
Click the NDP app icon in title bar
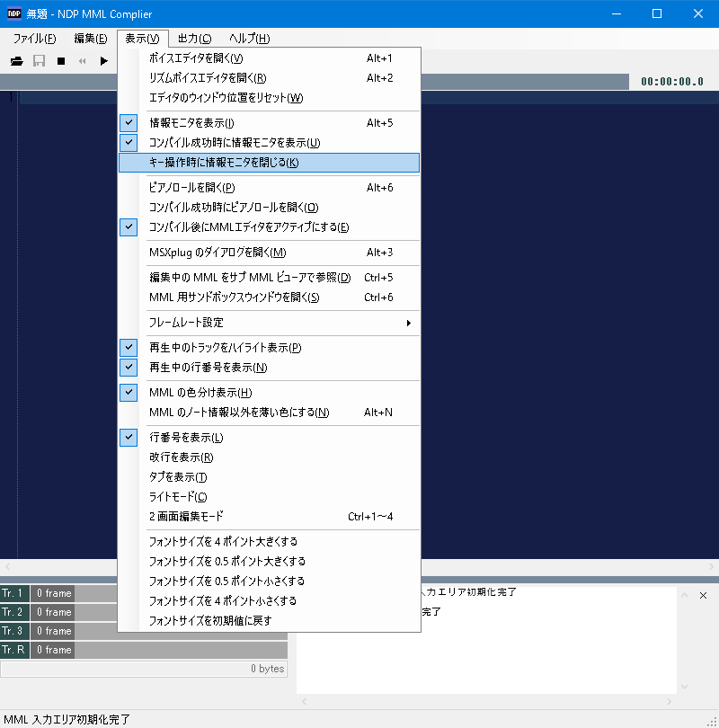pos(14,13)
